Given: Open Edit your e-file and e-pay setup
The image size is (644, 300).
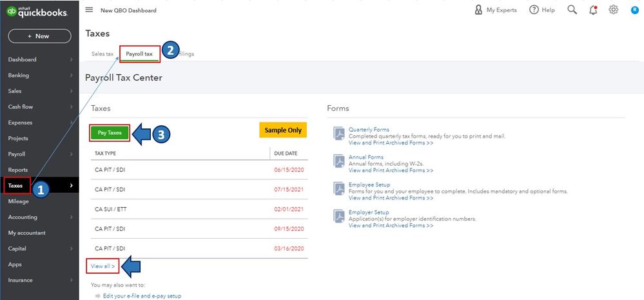Looking at the screenshot, I should [x=142, y=296].
